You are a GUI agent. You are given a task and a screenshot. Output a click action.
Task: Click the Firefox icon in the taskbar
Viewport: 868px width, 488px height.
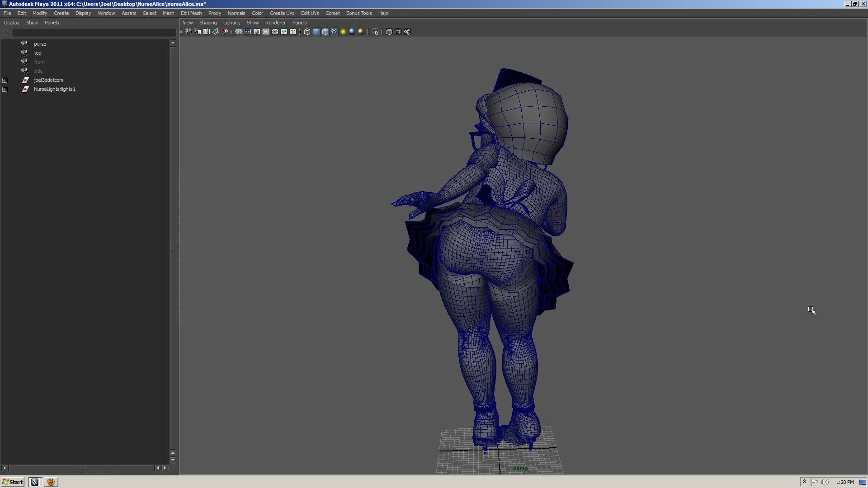[51, 482]
